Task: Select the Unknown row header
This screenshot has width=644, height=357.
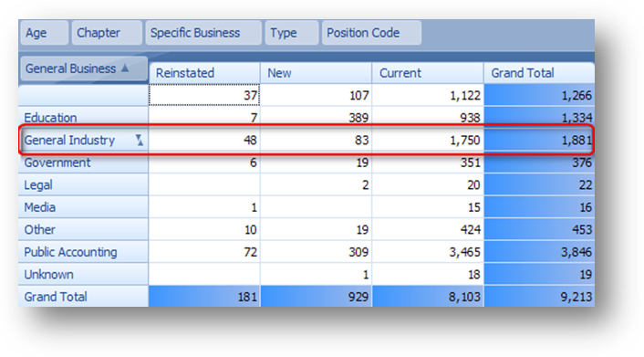Action: pos(83,274)
